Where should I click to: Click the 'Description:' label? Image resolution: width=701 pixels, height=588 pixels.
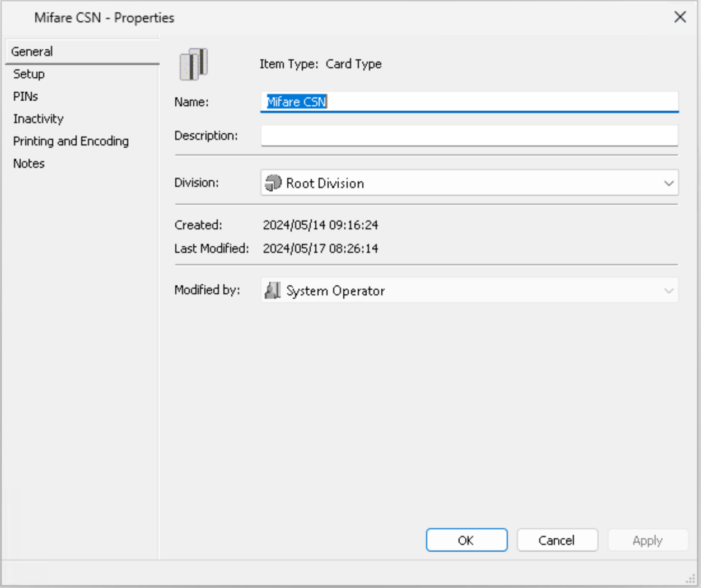206,135
